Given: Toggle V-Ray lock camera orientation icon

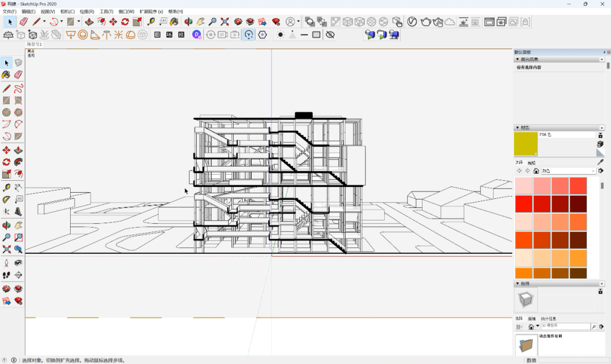Looking at the screenshot, I should (x=525, y=22).
